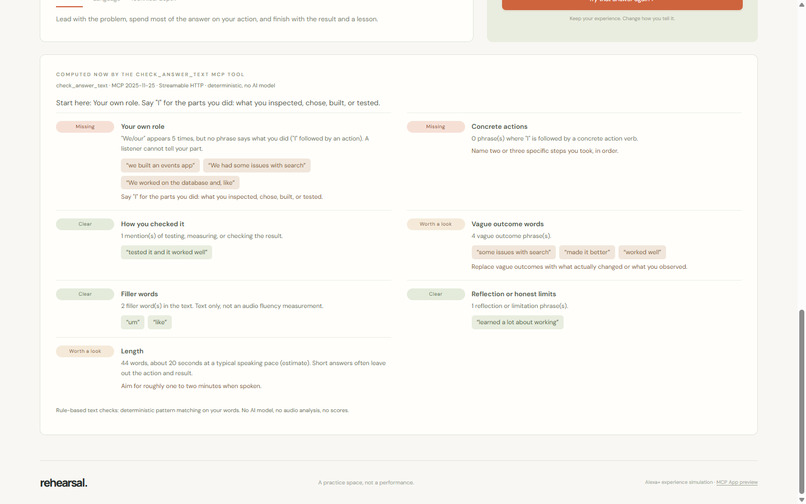This screenshot has height=504, width=806.
Task: Click "Name two or three specific steps you took" hint
Action: coord(545,151)
